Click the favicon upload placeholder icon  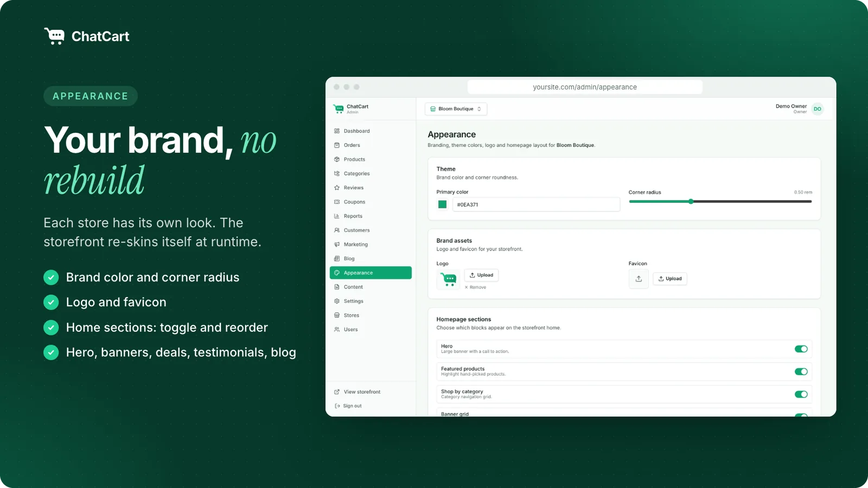(x=639, y=279)
